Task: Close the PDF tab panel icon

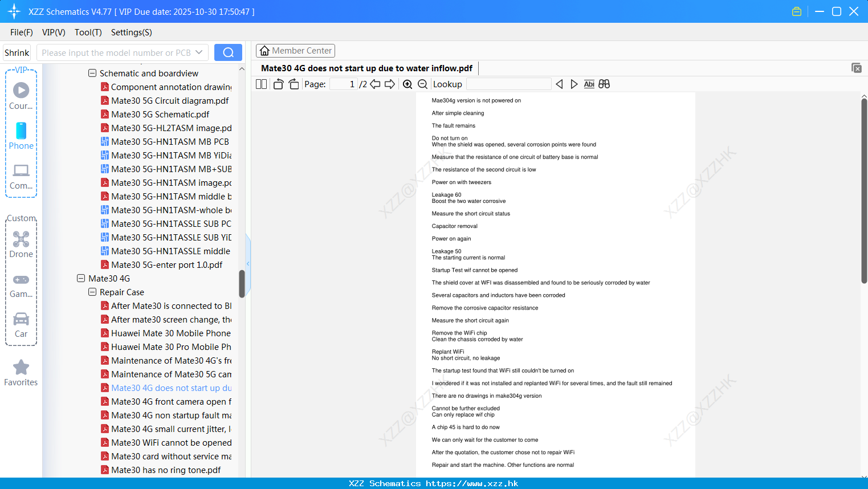Action: tap(857, 68)
